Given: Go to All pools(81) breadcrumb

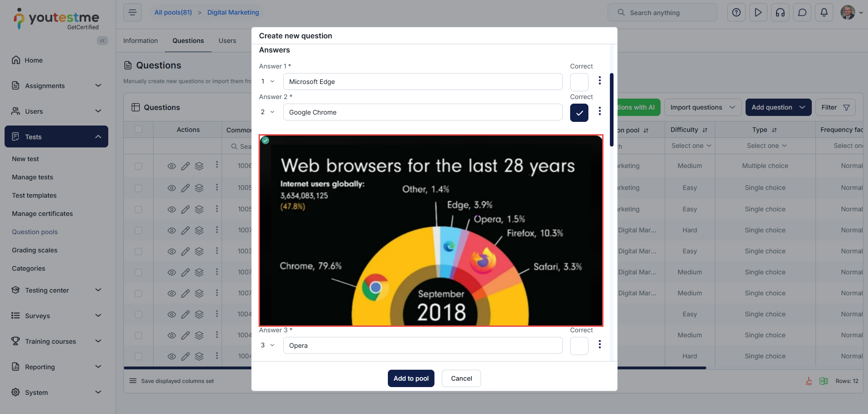Looking at the screenshot, I should point(173,12).
